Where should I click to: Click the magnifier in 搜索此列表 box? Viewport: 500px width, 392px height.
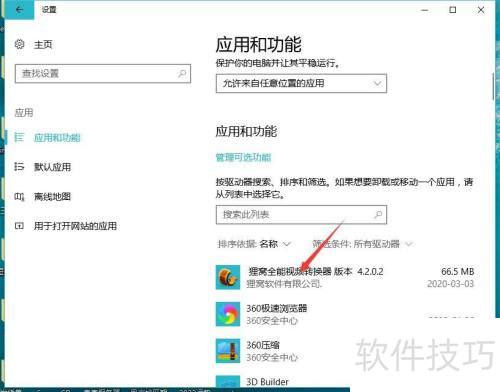(378, 214)
